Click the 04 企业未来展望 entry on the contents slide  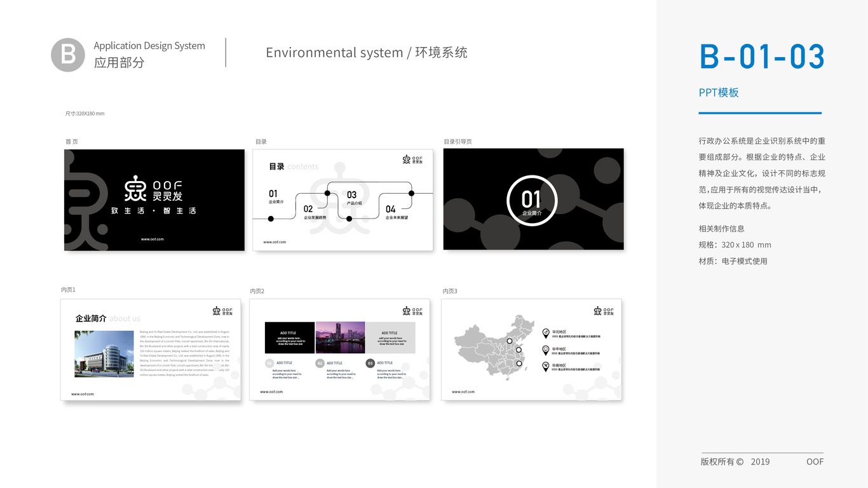[397, 212]
